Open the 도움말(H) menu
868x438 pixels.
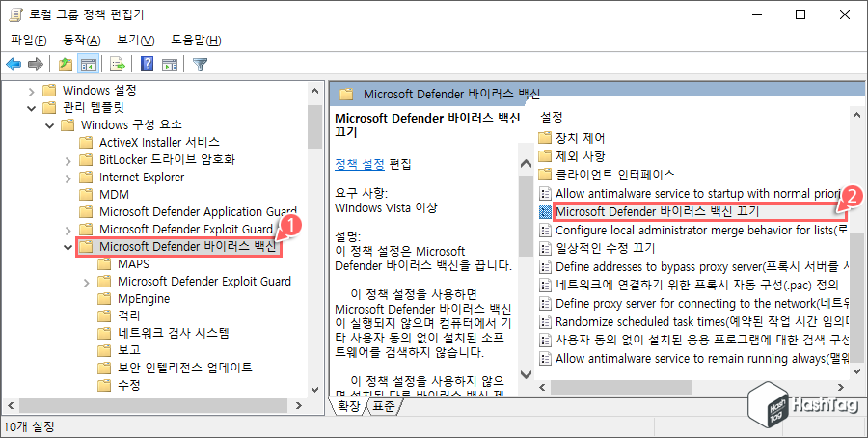(196, 40)
